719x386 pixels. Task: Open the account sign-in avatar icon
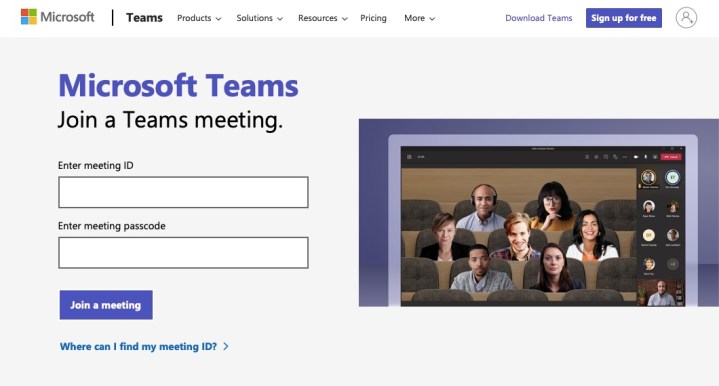tap(686, 18)
